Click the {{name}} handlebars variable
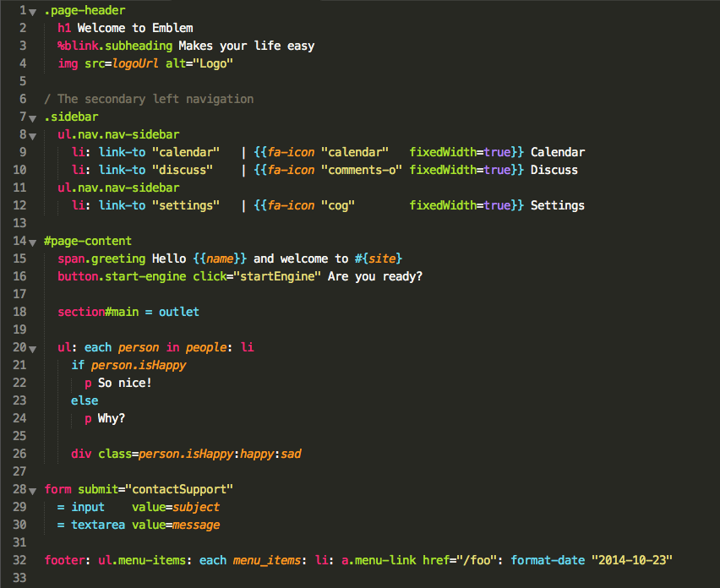 pyautogui.click(x=222, y=259)
